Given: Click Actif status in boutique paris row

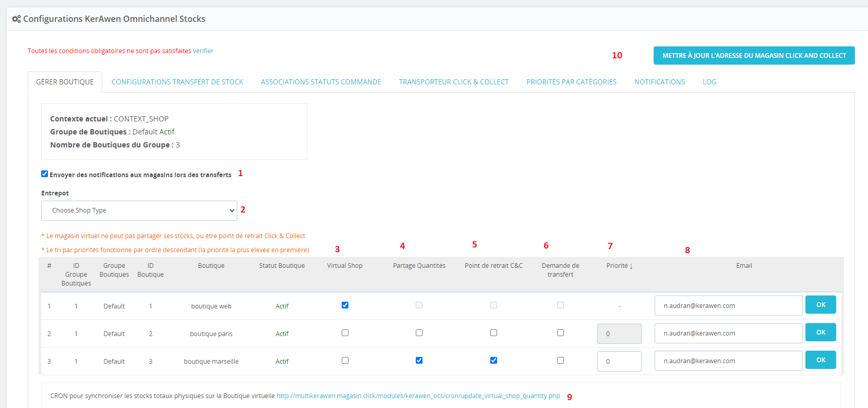Looking at the screenshot, I should pyautogui.click(x=282, y=334).
